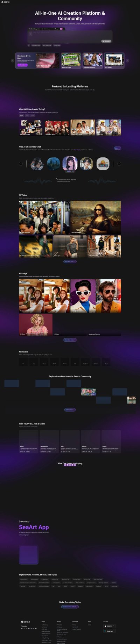The image size is (140, 644).
Task: Click More button in Free AI Characters Chat
Action: [117, 148]
